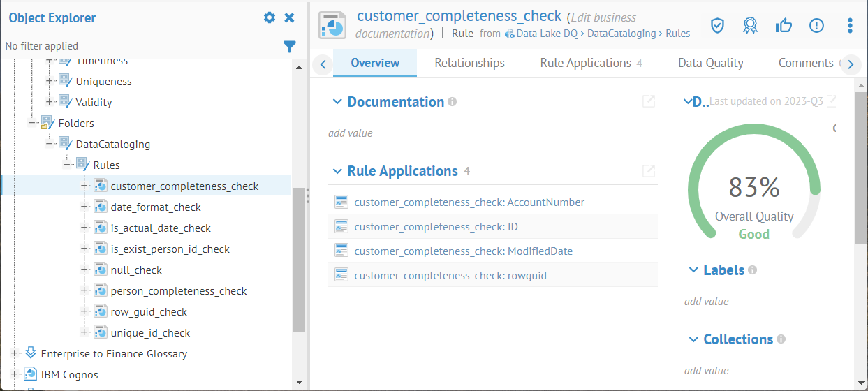
Task: Click the filter funnel icon
Action: (290, 47)
